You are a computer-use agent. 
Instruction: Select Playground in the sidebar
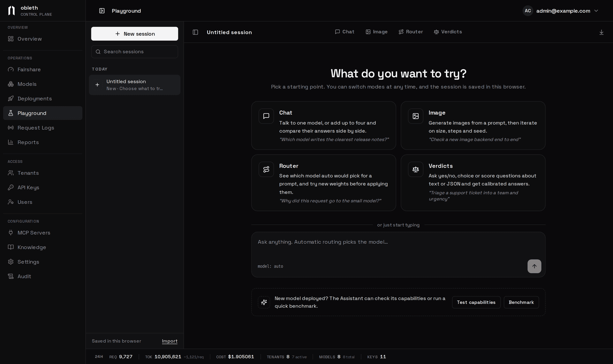pos(43,113)
